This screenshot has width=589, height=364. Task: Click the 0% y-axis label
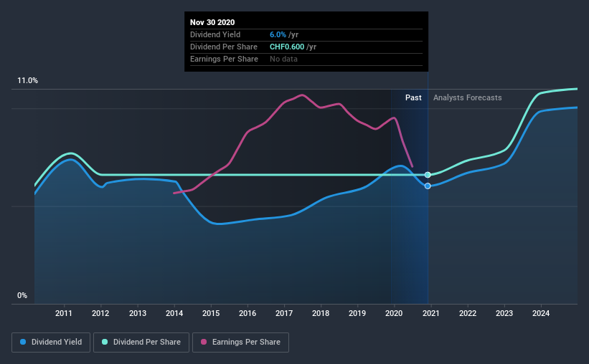[22, 296]
